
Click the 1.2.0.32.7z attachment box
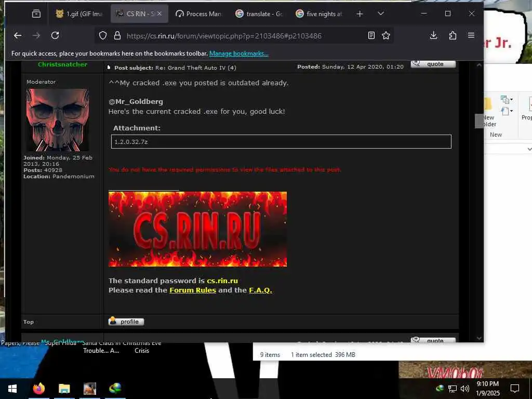(281, 141)
